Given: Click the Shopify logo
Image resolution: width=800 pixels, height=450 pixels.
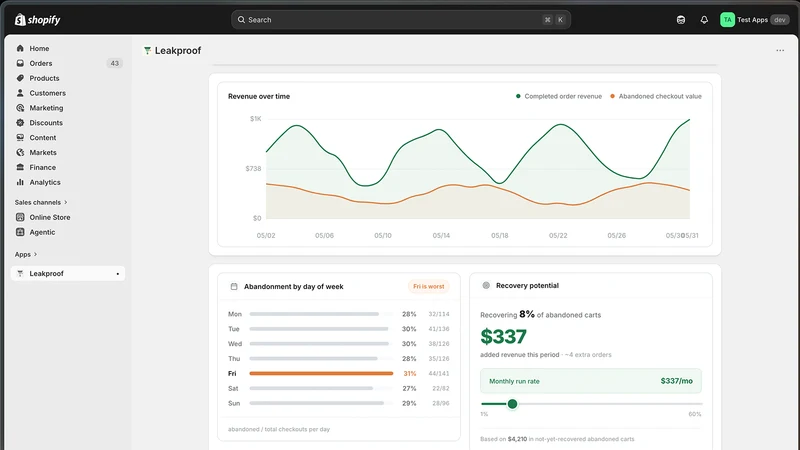Looking at the screenshot, I should point(37,20).
